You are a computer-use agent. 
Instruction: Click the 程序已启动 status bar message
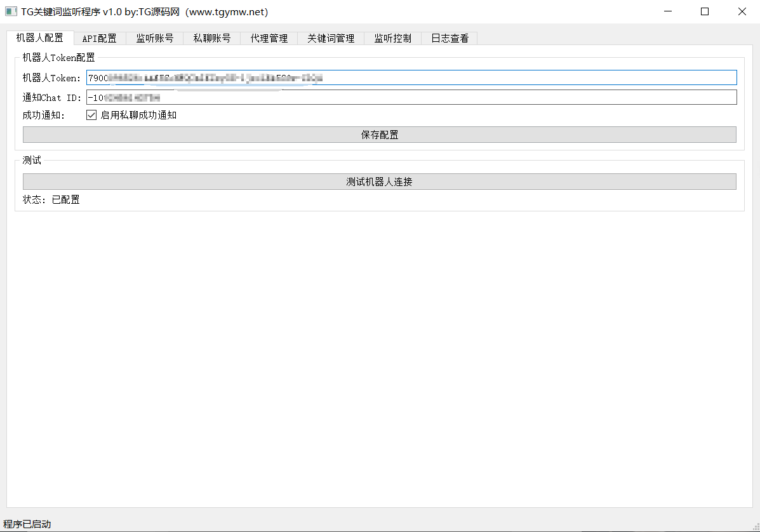coord(27,524)
